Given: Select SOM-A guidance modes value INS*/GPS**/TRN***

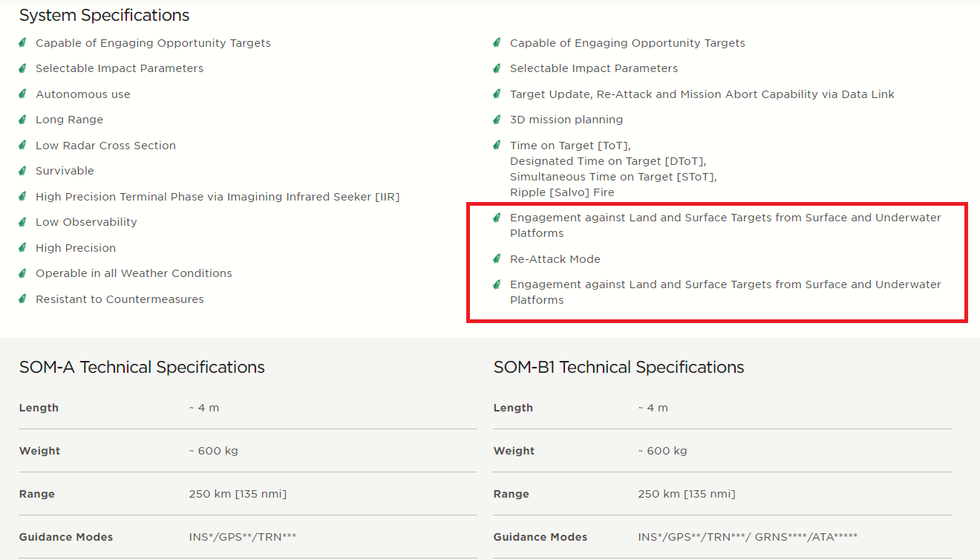Looking at the screenshot, I should click(243, 536).
